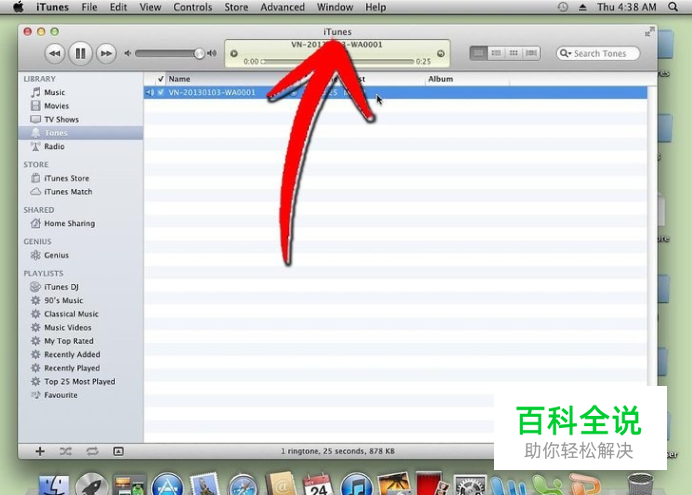Open iTunes Match in sidebar
The image size is (692, 495).
68,192
